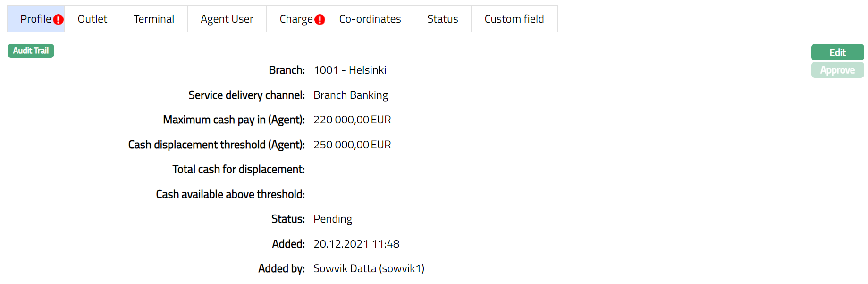
Task: Click the Pending status value
Action: point(333,219)
